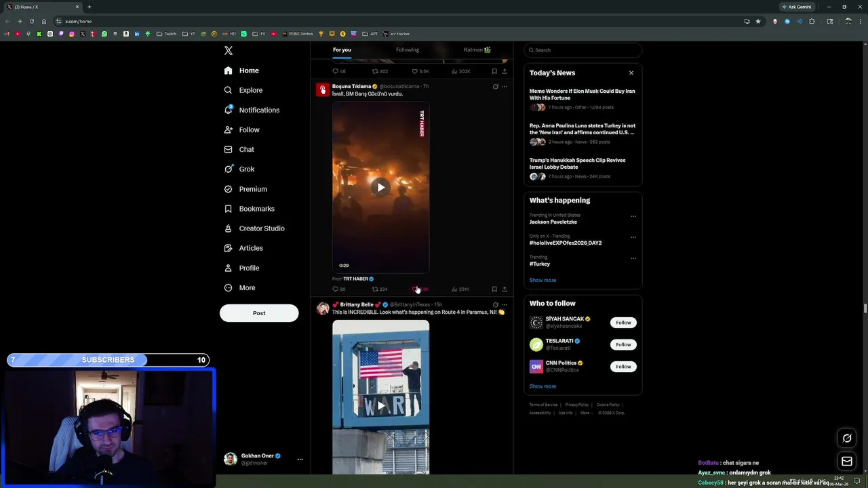Share the post with 303K views

coord(505,71)
